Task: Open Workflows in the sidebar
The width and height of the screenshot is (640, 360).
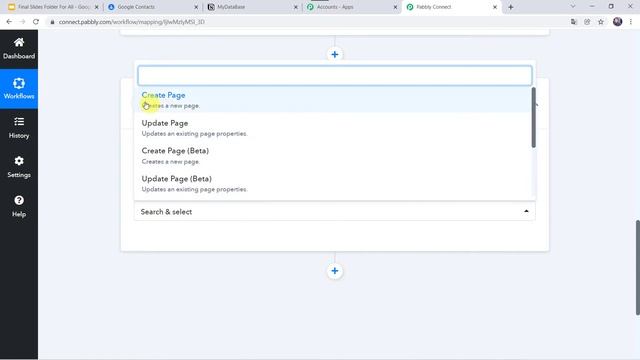Action: point(19,89)
